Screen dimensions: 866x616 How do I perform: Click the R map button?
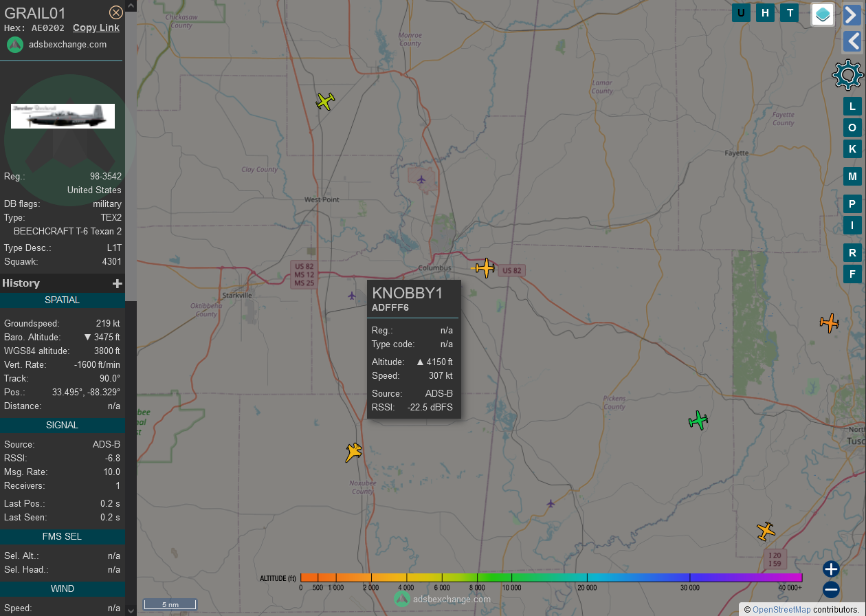pos(852,252)
